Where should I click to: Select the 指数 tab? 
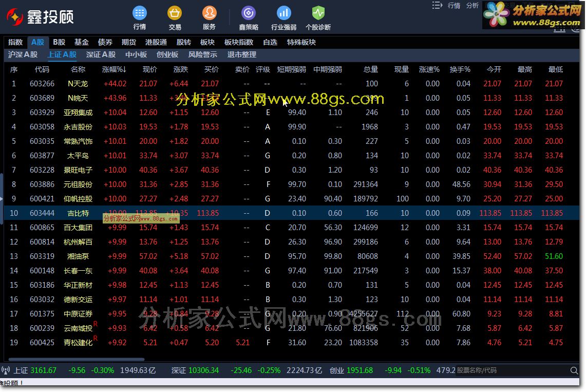[15, 42]
